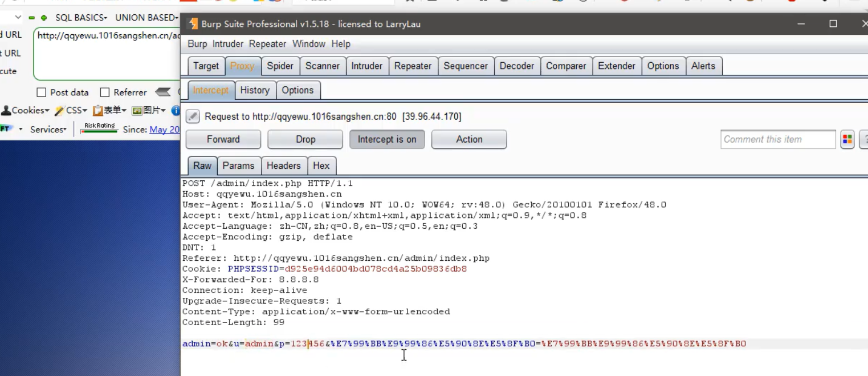868x376 pixels.
Task: Click the Forward button
Action: 223,139
